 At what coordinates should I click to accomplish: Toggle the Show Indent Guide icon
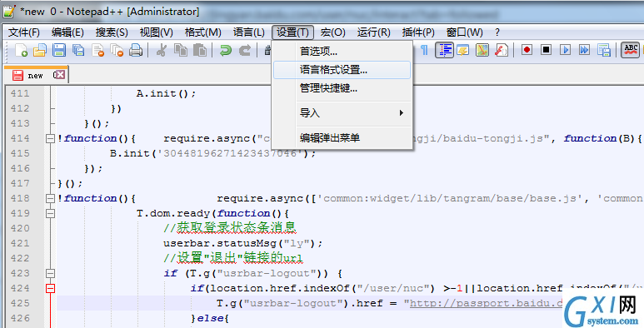pyautogui.click(x=444, y=50)
